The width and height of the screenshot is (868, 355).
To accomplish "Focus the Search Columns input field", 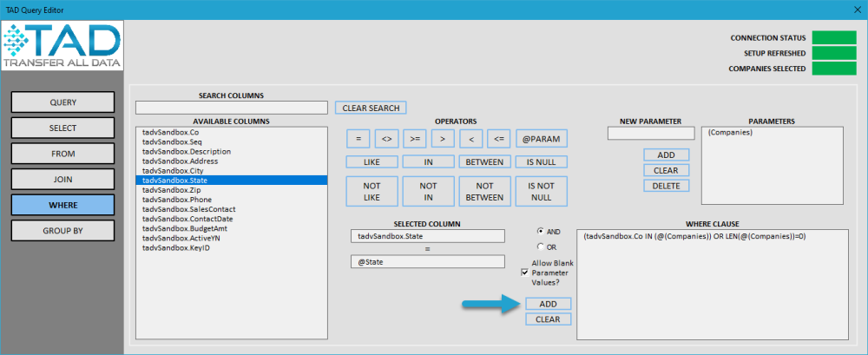I will tap(232, 108).
